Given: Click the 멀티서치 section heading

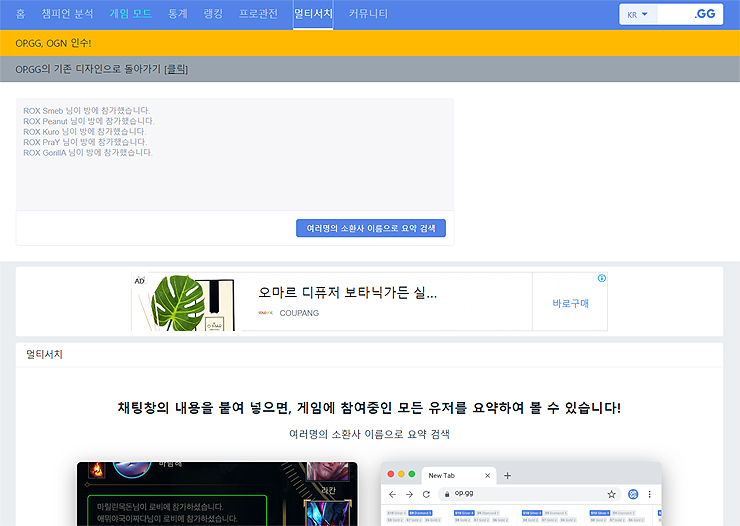Looking at the screenshot, I should click(x=44, y=354).
